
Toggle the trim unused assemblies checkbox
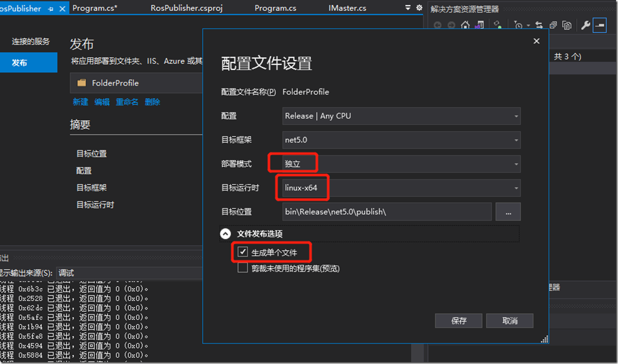point(243,268)
